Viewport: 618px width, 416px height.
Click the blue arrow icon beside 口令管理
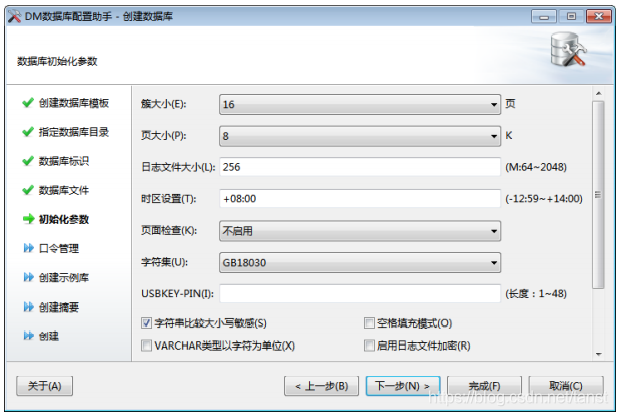point(28,248)
